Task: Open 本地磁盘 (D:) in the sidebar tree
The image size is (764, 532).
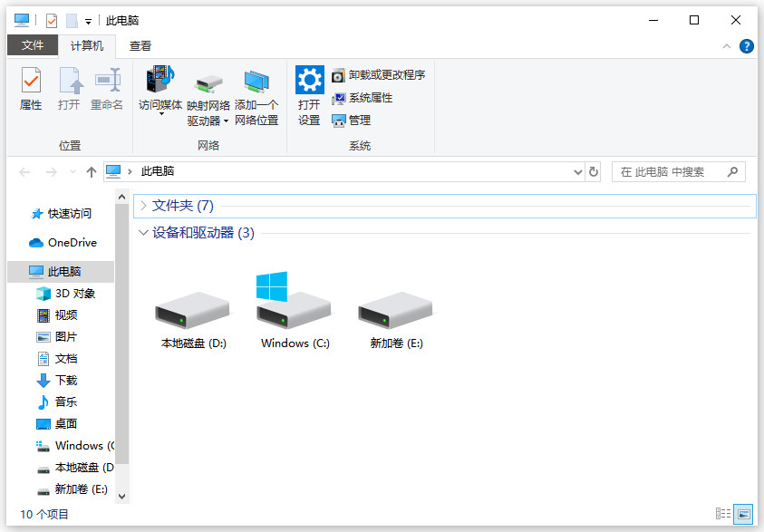Action: click(x=75, y=468)
